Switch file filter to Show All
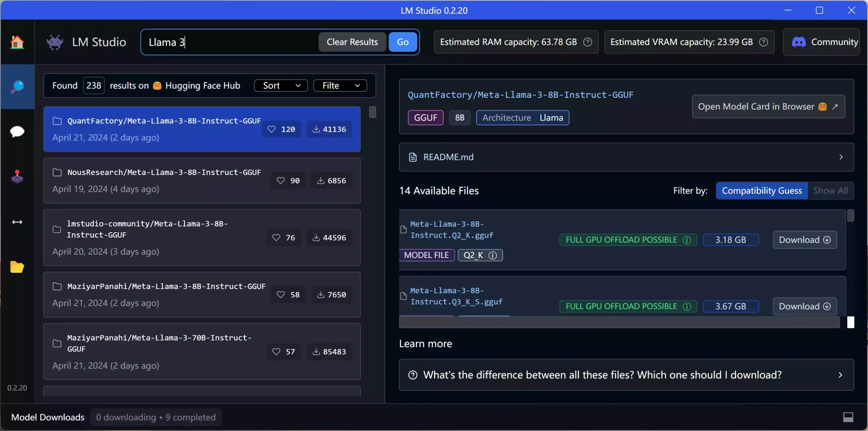 [x=830, y=191]
